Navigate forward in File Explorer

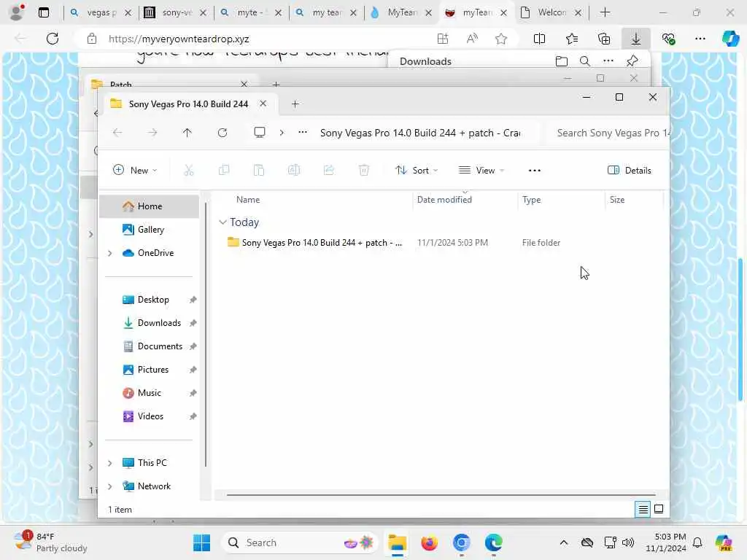[x=152, y=133]
